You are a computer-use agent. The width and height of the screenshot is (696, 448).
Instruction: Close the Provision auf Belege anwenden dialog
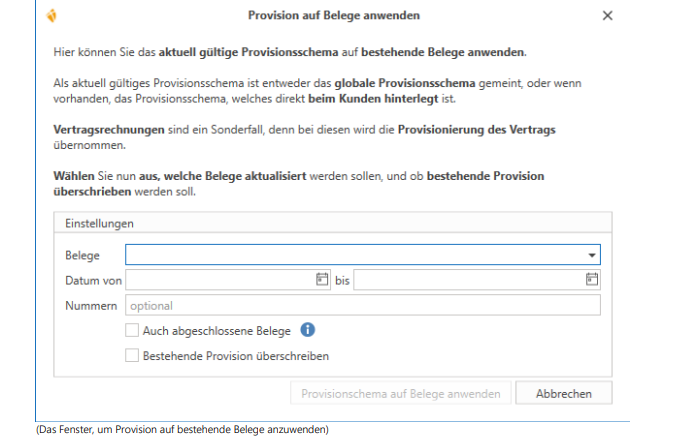click(x=608, y=16)
